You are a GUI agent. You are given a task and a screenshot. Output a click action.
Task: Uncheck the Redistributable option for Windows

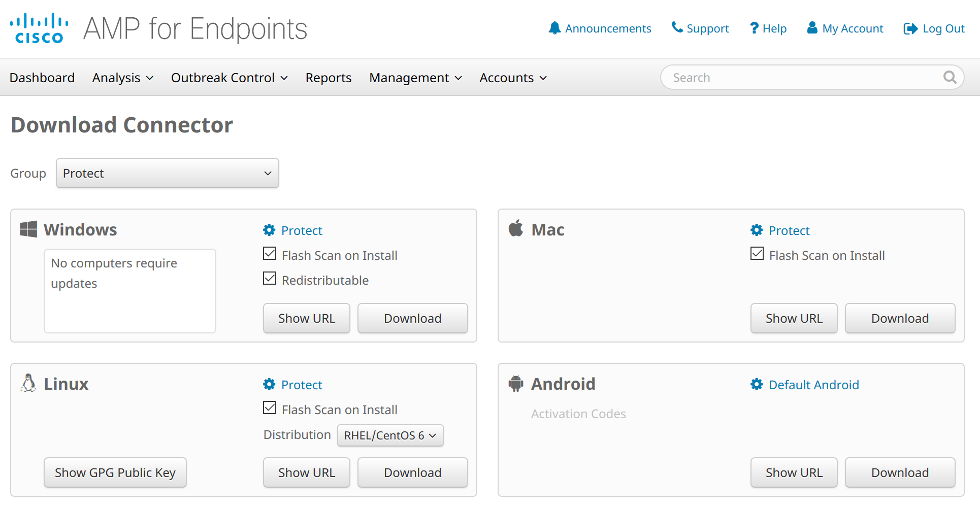[269, 278]
